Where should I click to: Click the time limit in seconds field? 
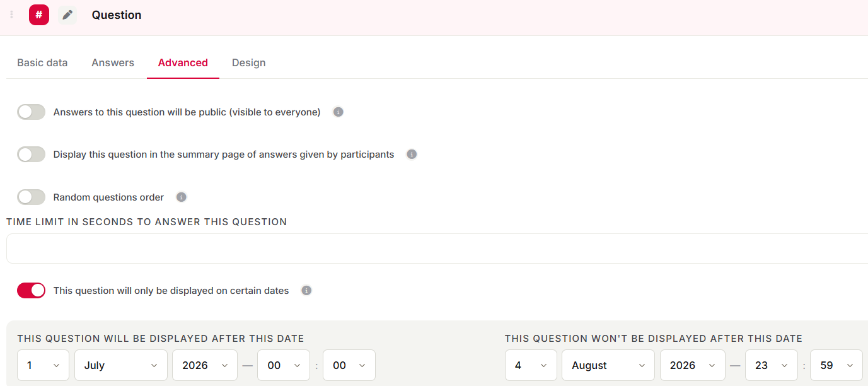click(x=437, y=249)
